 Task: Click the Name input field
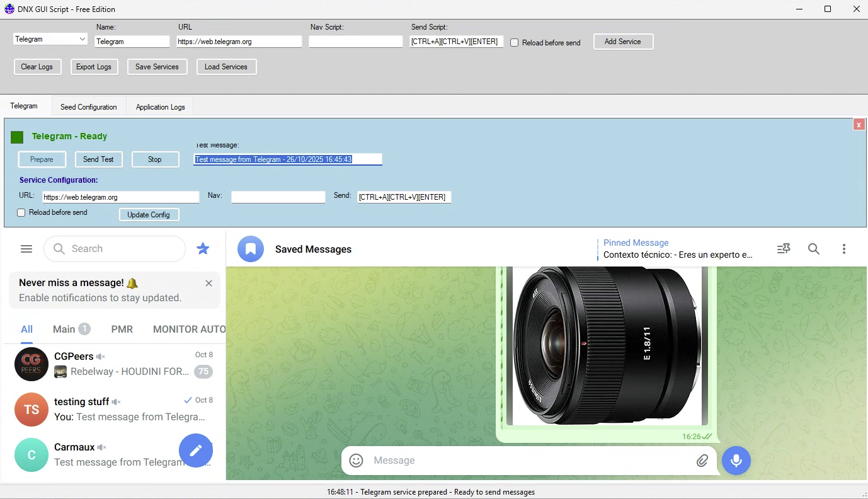click(132, 42)
